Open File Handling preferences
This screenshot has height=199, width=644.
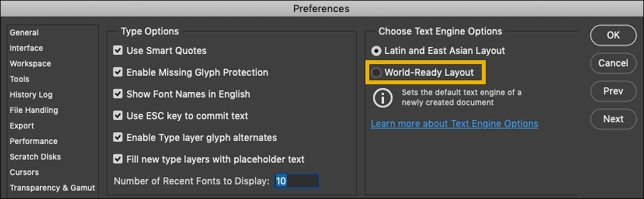pos(34,110)
